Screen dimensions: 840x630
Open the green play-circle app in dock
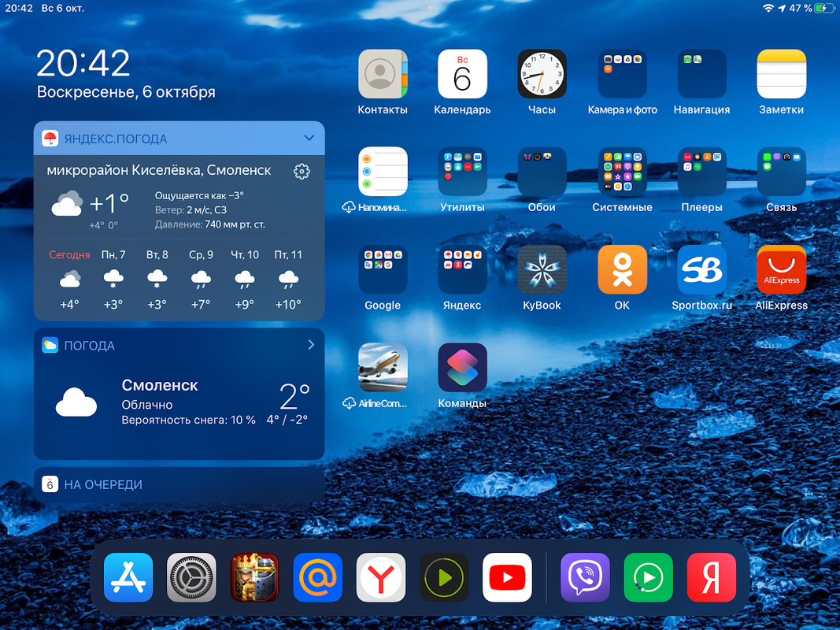coord(648,577)
